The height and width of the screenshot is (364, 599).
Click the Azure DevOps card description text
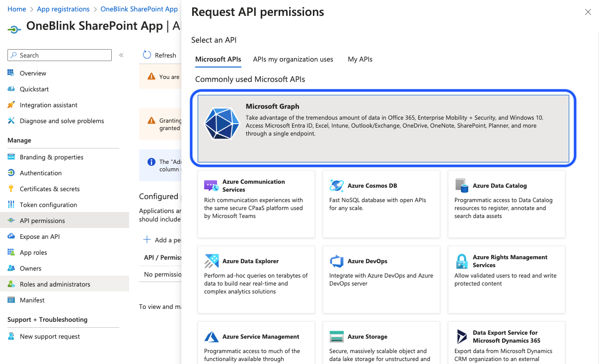[381, 280]
